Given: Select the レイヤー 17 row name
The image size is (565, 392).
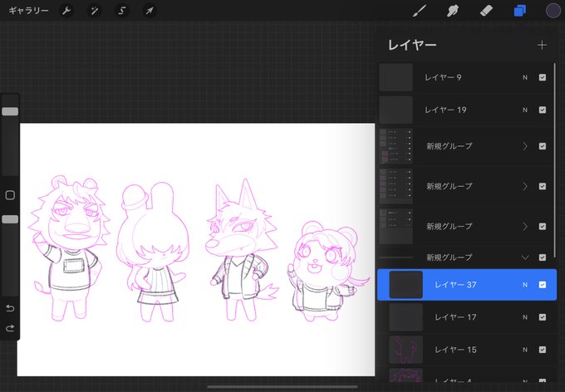Looking at the screenshot, I should click(x=455, y=317).
